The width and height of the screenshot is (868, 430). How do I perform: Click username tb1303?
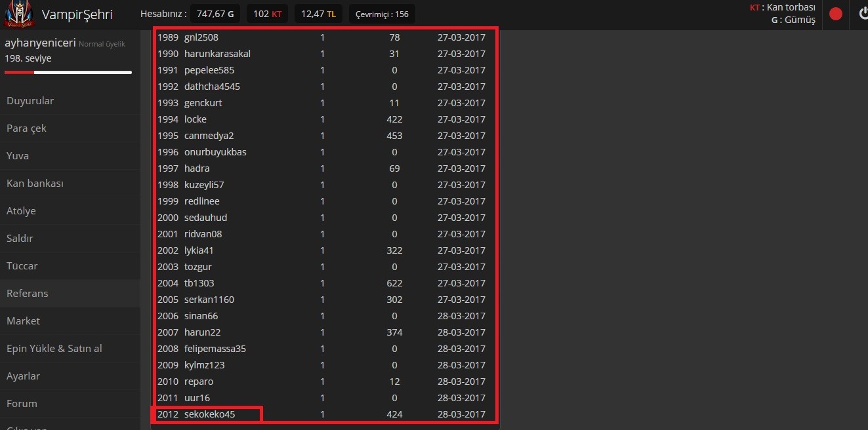tap(199, 283)
